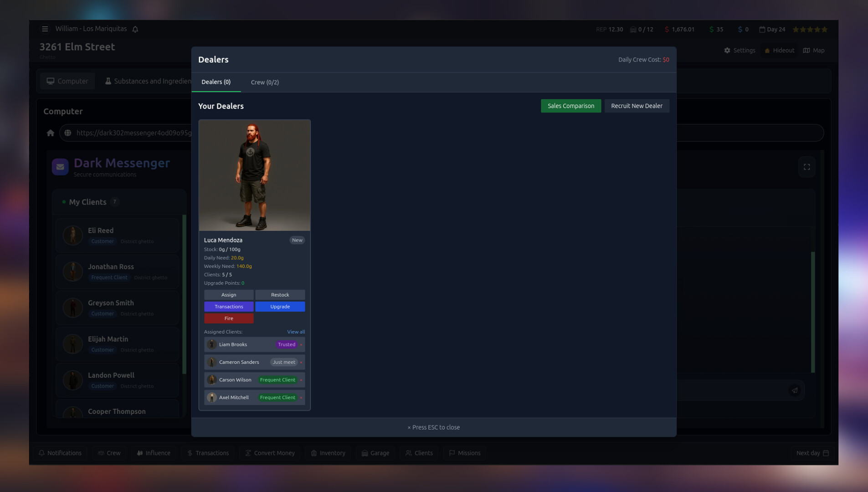The width and height of the screenshot is (868, 492).
Task: Expand the My Clients list in Dark Messenger
Action: tap(87, 202)
